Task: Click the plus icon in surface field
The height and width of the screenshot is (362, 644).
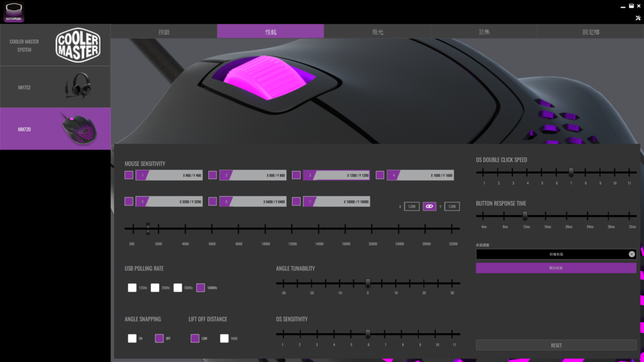Action: pos(631,254)
